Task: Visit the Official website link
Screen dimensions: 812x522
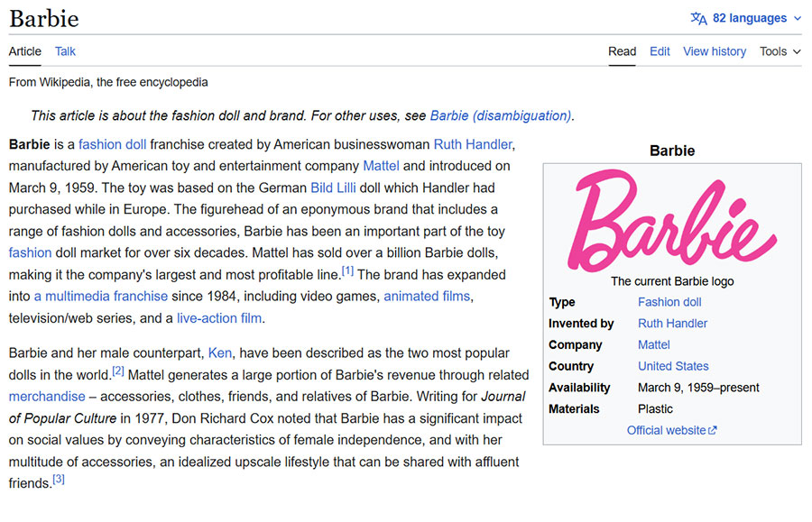Action: click(x=666, y=430)
